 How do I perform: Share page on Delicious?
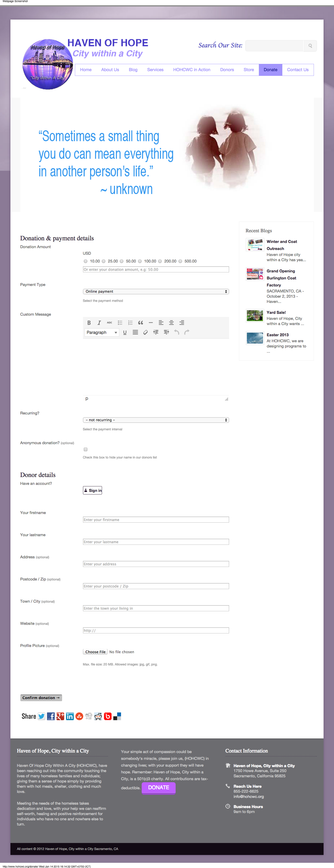point(117,716)
